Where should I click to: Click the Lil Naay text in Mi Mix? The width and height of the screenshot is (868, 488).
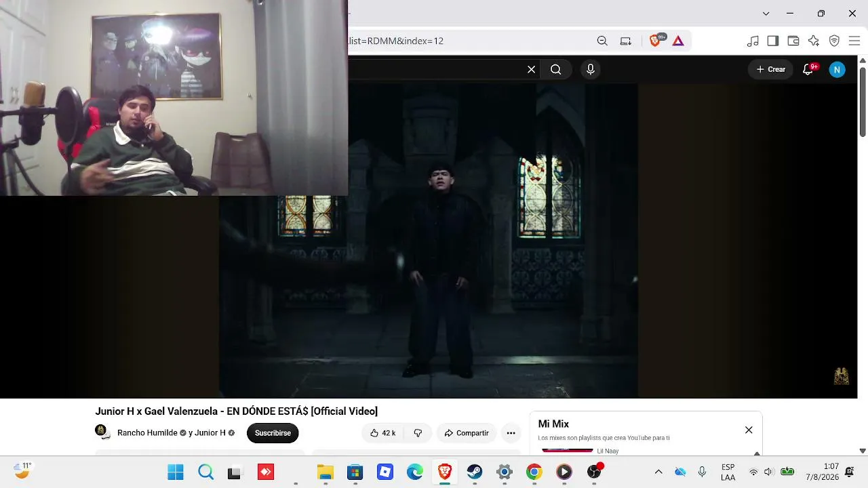click(x=608, y=451)
